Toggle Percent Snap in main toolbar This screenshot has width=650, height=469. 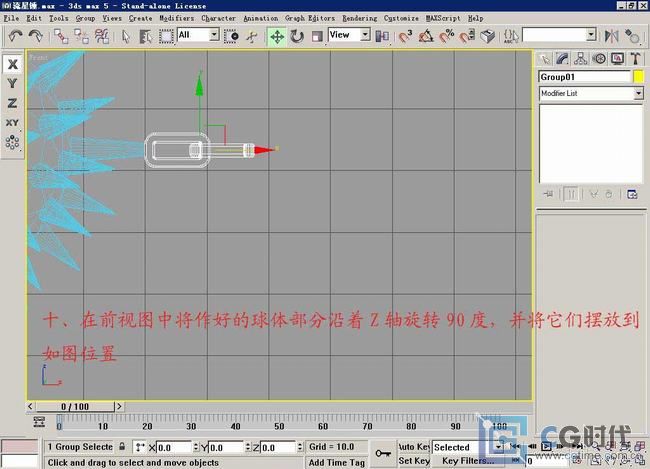point(446,36)
